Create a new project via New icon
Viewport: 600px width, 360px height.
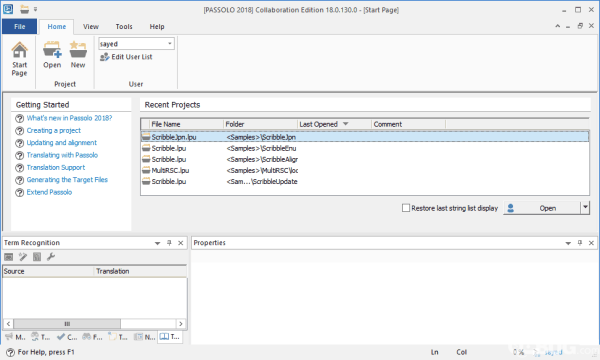78,50
